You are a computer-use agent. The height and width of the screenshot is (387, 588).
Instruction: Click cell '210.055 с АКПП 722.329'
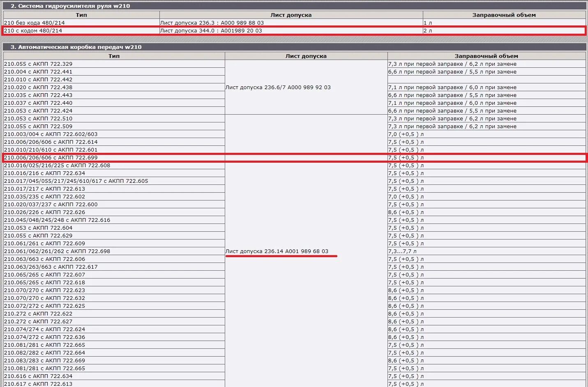point(114,64)
